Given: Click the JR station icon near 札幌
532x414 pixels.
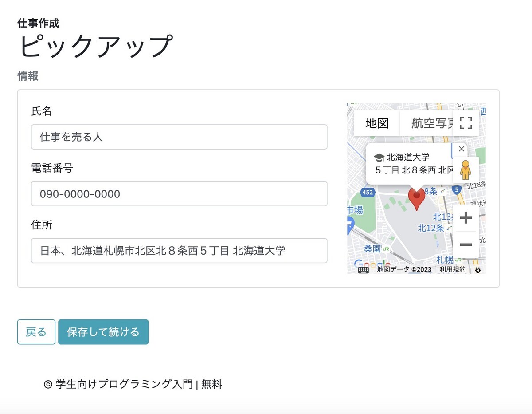Looking at the screenshot, I should 458,260.
